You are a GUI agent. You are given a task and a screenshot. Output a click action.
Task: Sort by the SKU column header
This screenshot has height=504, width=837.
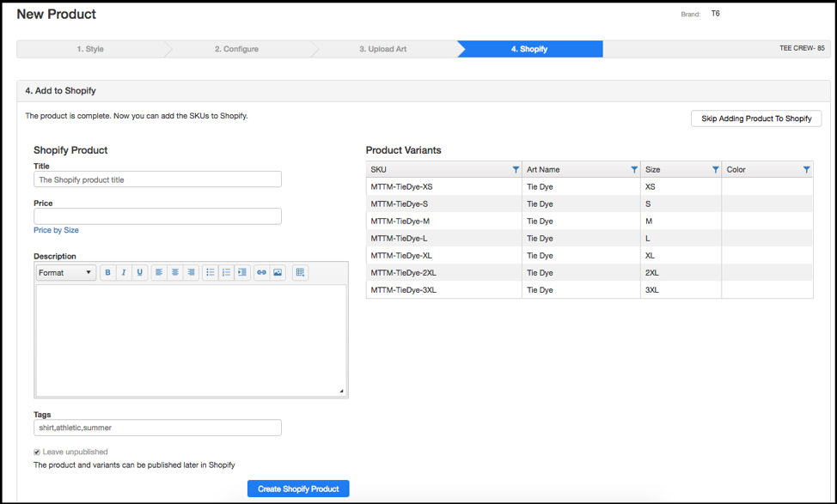[x=378, y=170]
